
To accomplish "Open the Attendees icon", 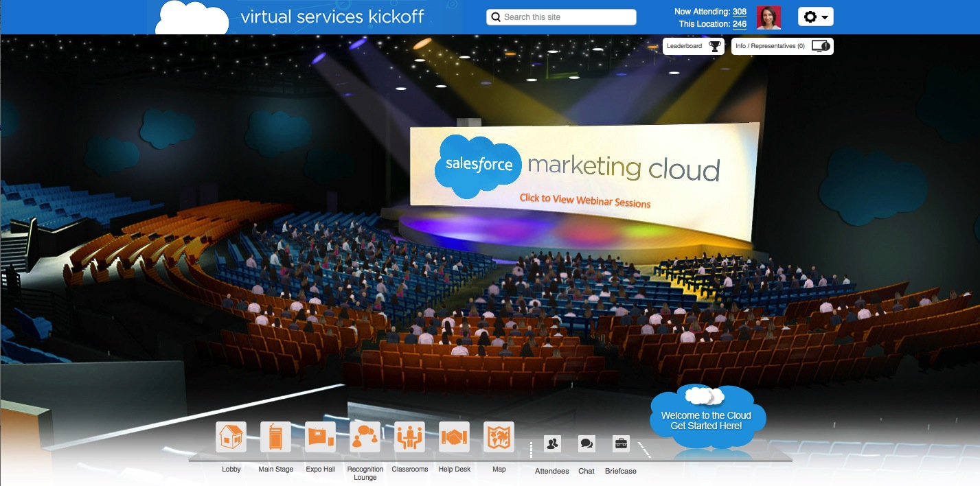I will pyautogui.click(x=552, y=444).
